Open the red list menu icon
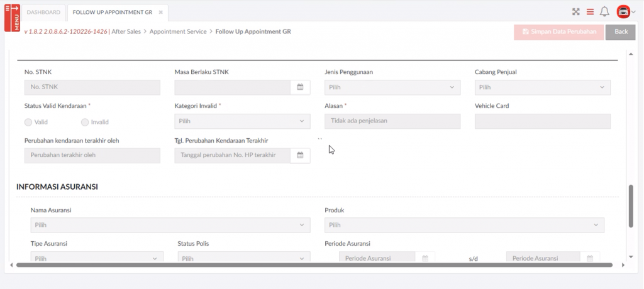The width and height of the screenshot is (644, 289). 590,12
